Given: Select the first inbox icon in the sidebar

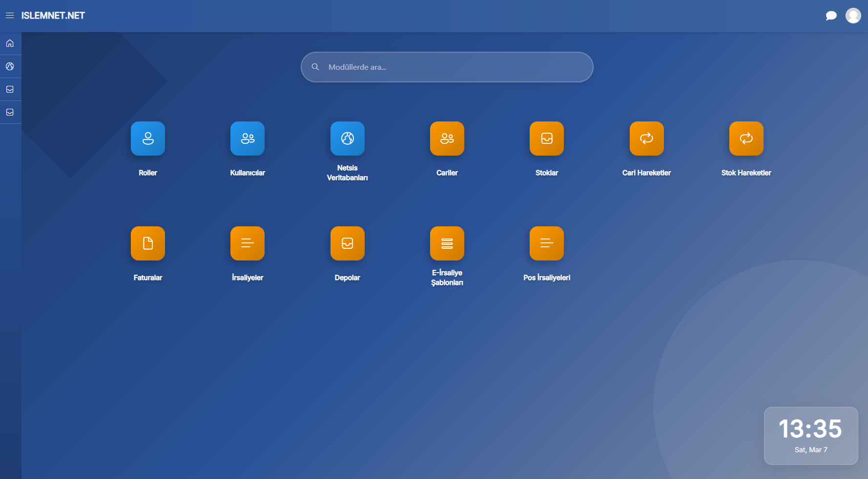Looking at the screenshot, I should [10, 89].
